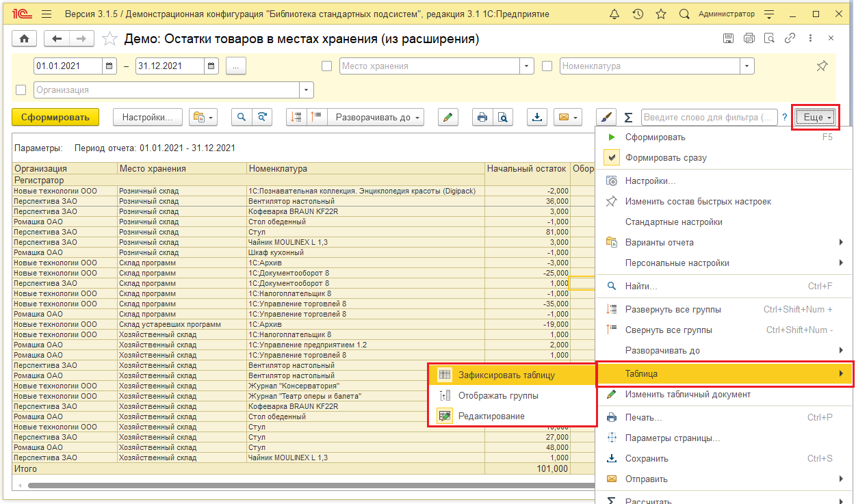
Task: Enable the Организация filter checkbox
Action: pyautogui.click(x=21, y=90)
